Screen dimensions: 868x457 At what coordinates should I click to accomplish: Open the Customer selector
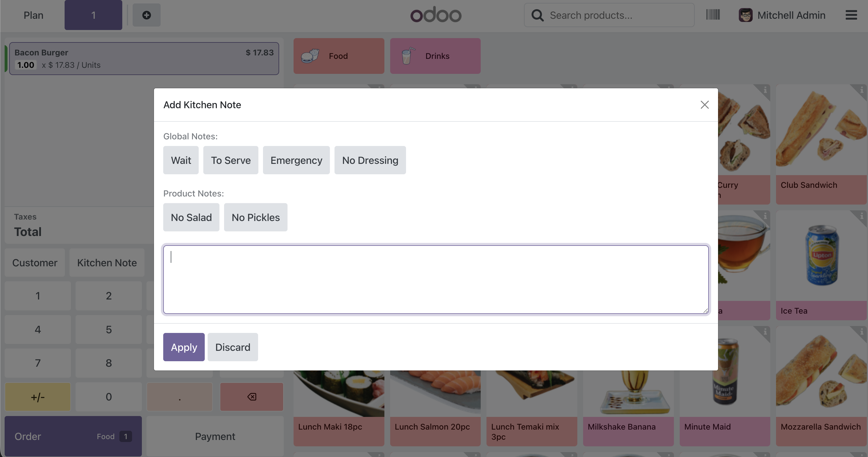point(35,263)
